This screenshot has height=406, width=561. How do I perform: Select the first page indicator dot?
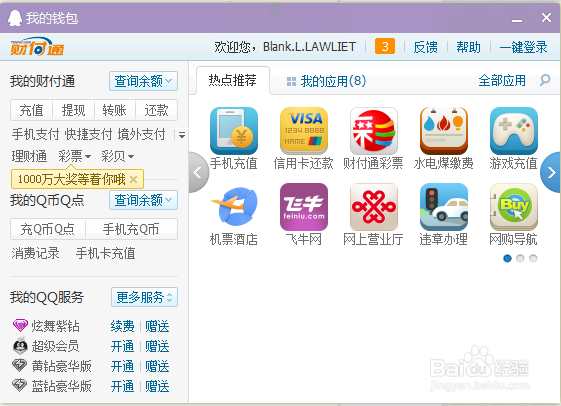(507, 258)
